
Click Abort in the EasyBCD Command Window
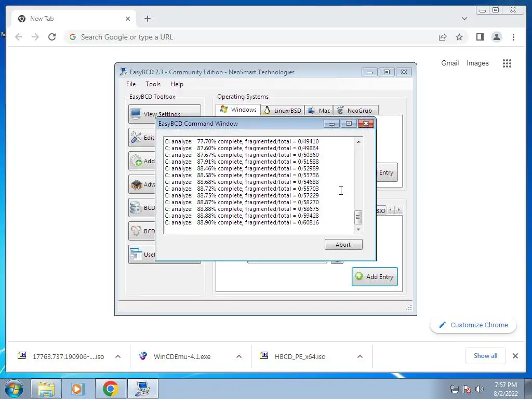click(x=343, y=245)
